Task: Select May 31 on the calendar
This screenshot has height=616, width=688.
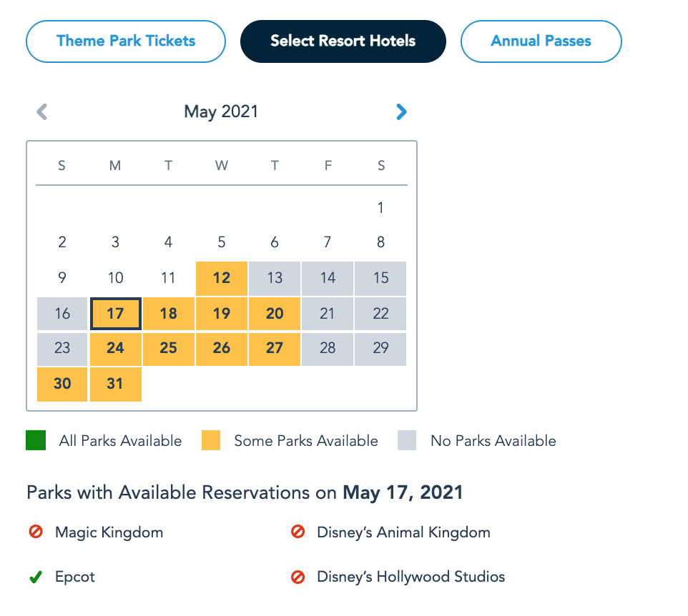Action: click(x=115, y=384)
